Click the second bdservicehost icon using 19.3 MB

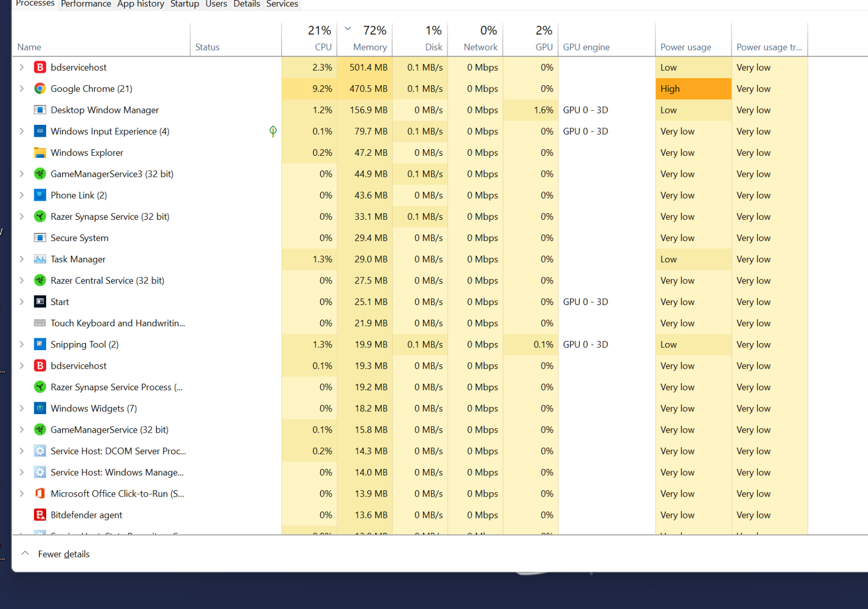point(40,366)
